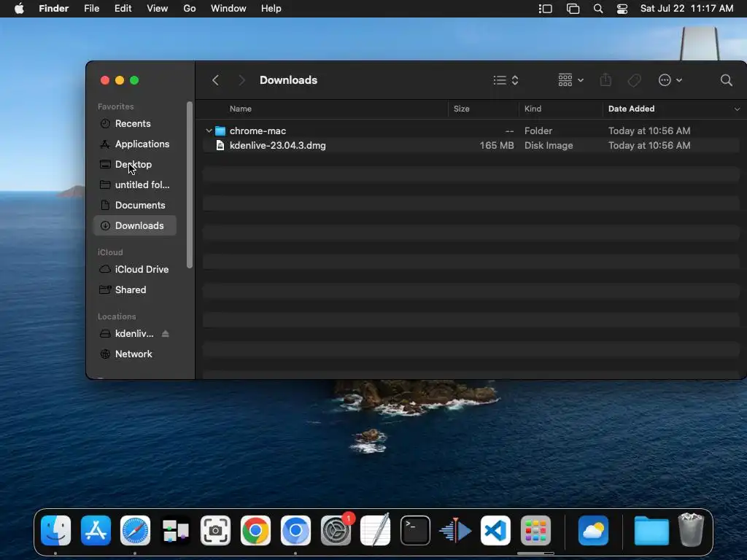The height and width of the screenshot is (560, 747).
Task: Click the date and time in menu bar
Action: click(x=687, y=9)
